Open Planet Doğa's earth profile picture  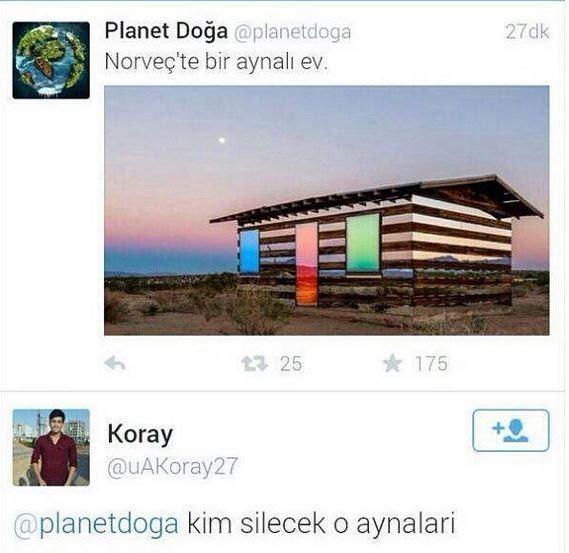pyautogui.click(x=51, y=60)
